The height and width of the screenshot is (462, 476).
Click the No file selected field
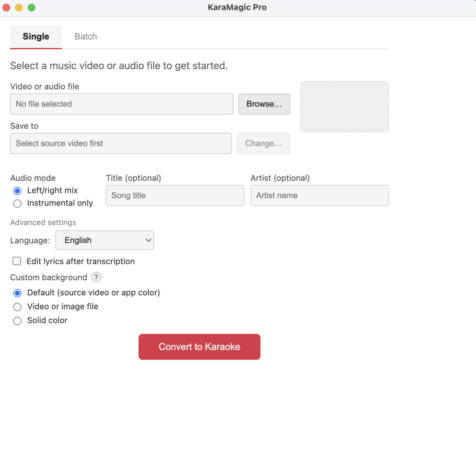(122, 104)
